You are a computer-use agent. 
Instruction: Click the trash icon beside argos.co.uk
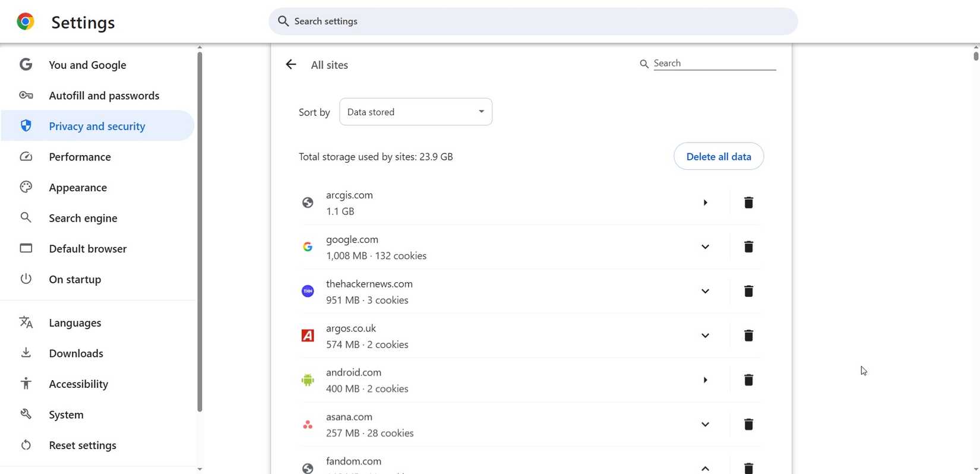pos(748,336)
